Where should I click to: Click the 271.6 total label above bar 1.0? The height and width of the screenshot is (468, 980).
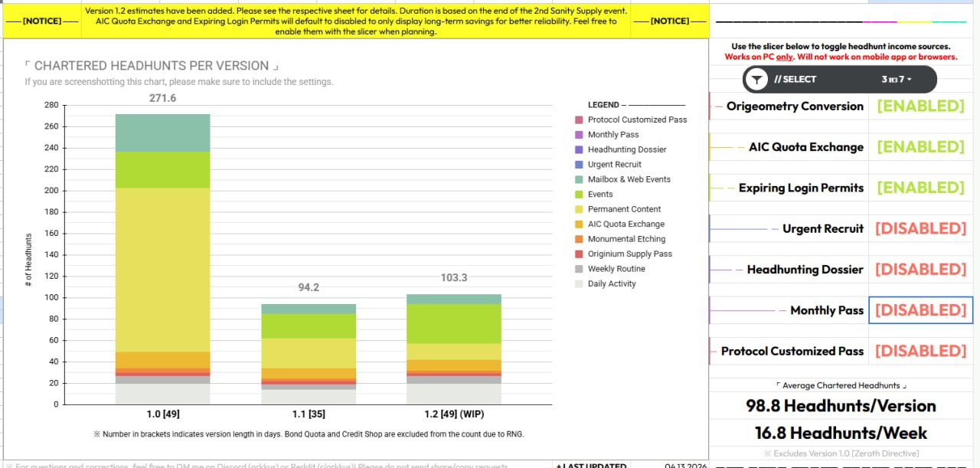click(162, 98)
